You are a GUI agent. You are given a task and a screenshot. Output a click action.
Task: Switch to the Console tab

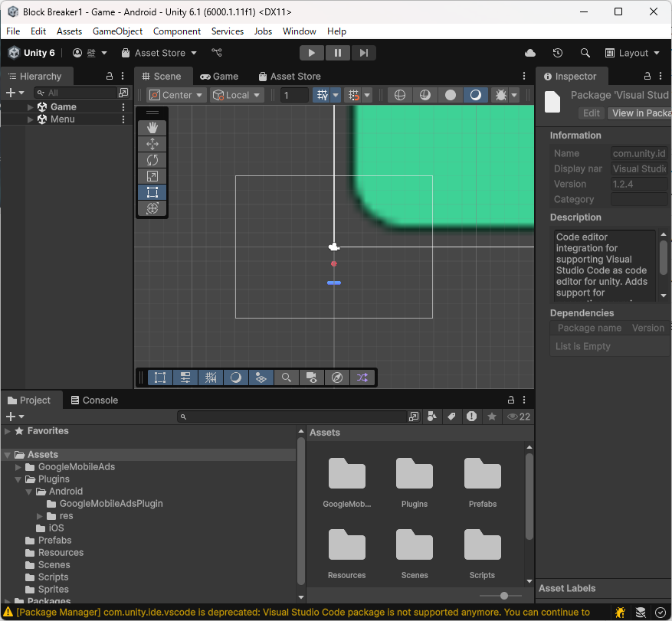coord(94,400)
